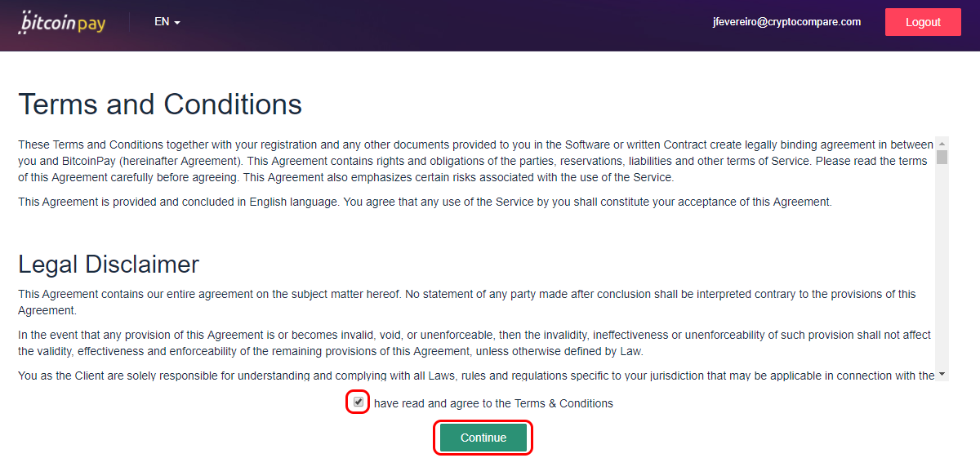This screenshot has width=980, height=458.
Task: Click the paragraph starting 'These Terms and Conditions together'
Action: pyautogui.click(x=475, y=161)
